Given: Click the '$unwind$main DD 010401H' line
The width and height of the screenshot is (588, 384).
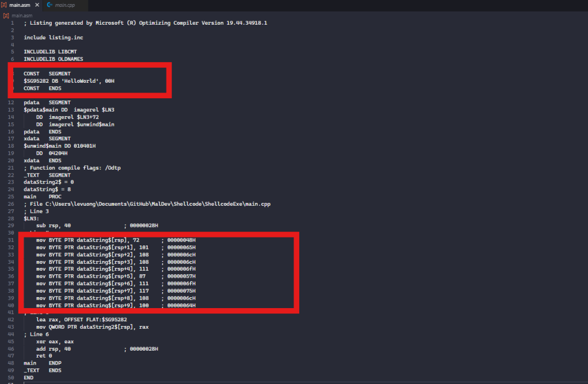Looking at the screenshot, I should [59, 146].
